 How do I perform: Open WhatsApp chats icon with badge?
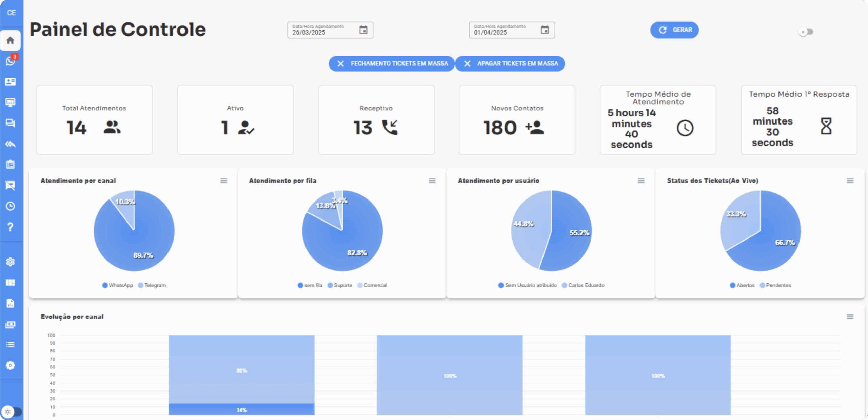click(x=11, y=61)
